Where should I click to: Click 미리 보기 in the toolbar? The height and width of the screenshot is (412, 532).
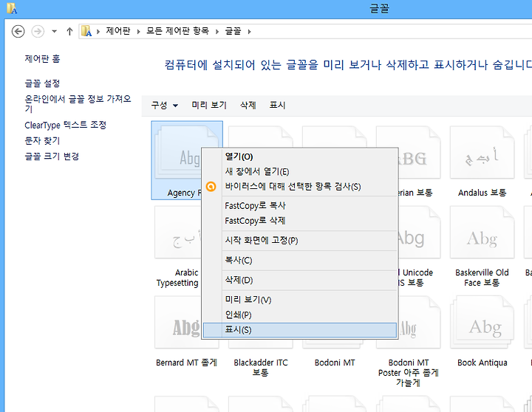[x=209, y=105]
